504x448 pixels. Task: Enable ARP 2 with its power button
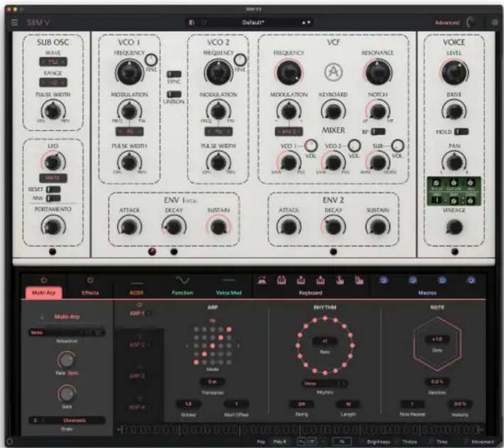coord(140,336)
